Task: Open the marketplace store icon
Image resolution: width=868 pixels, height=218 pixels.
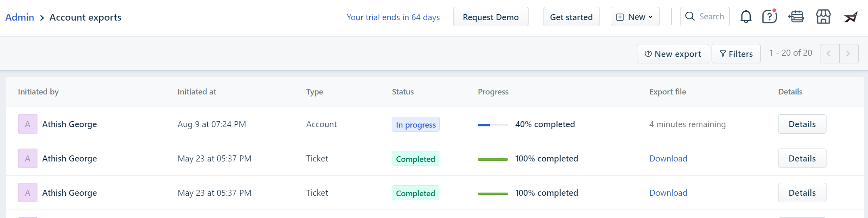Action: [823, 17]
